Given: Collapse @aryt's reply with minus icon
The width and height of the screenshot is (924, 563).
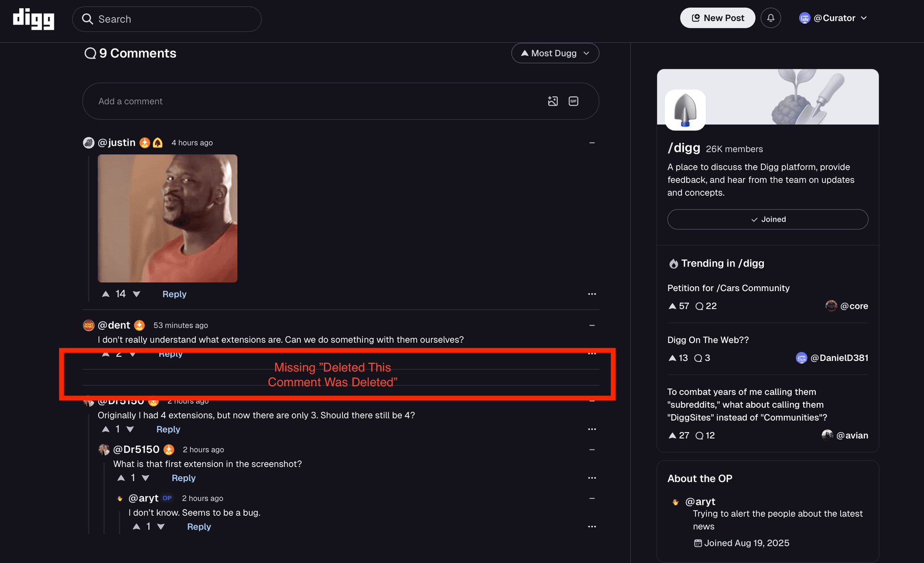Looking at the screenshot, I should coord(592,498).
